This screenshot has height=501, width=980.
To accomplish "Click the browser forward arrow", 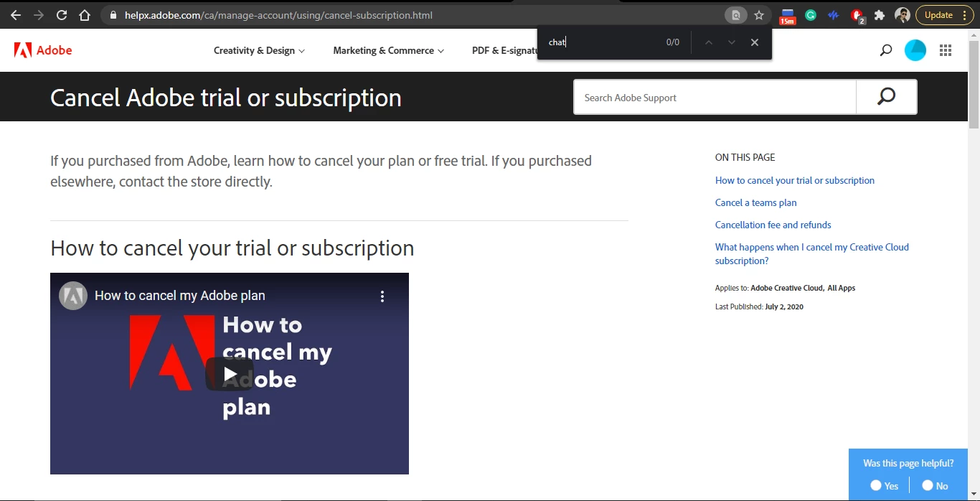I will pos(39,15).
